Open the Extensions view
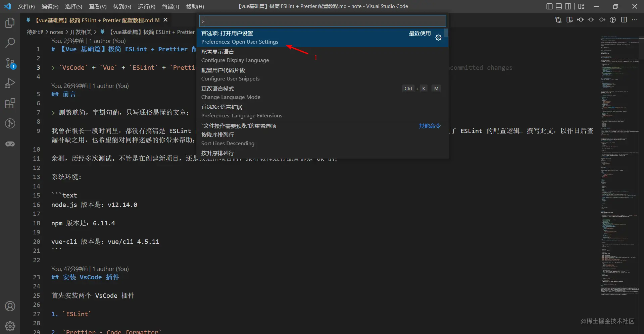Screen dimensions: 644x334 click(x=10, y=103)
